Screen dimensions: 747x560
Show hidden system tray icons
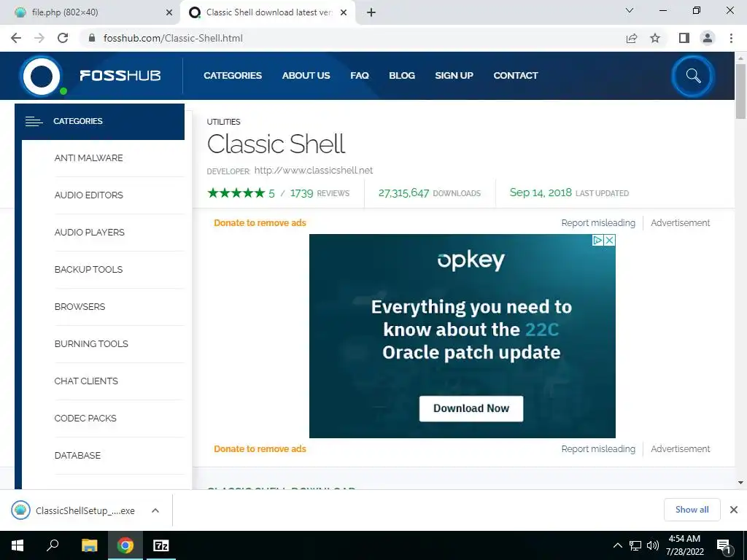[x=617, y=545]
